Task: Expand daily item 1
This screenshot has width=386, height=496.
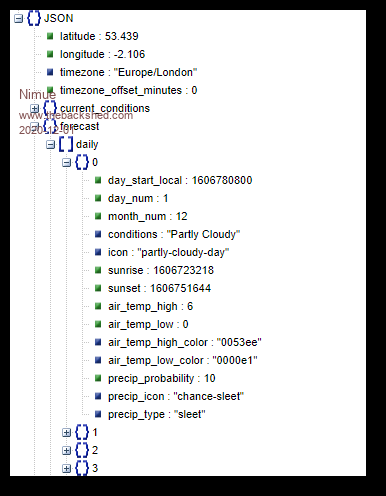Action: (66, 432)
